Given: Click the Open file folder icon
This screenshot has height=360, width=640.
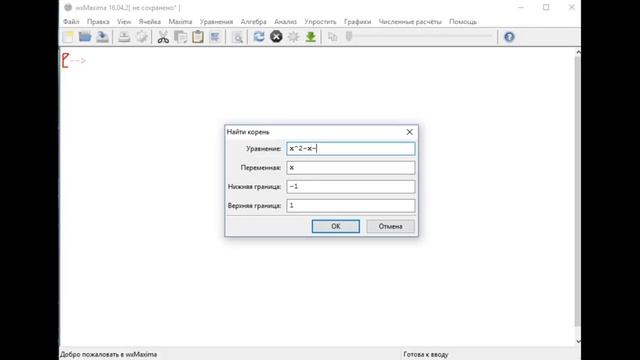Looking at the screenshot, I should [x=85, y=37].
